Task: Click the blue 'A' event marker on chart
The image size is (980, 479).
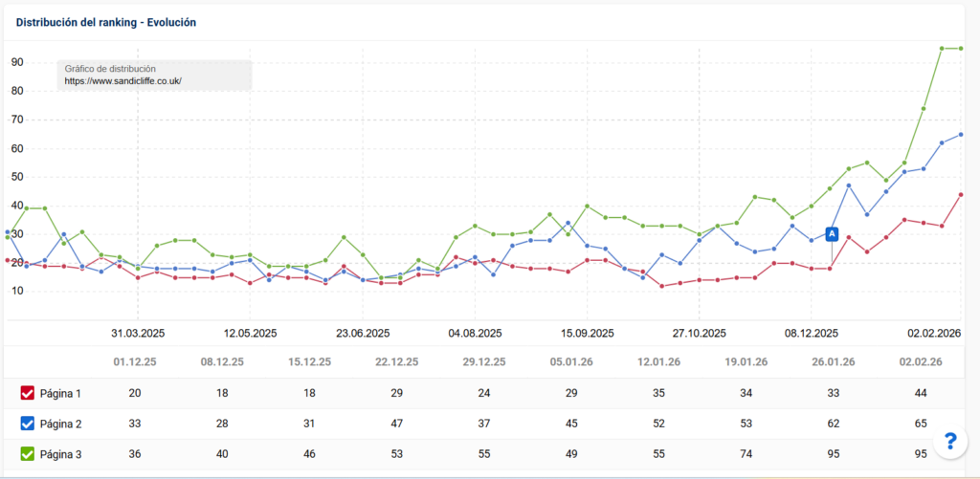Action: pyautogui.click(x=832, y=234)
